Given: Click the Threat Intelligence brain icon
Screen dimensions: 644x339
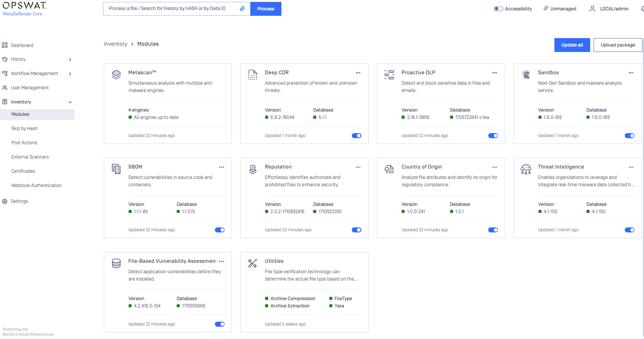Looking at the screenshot, I should click(526, 169).
